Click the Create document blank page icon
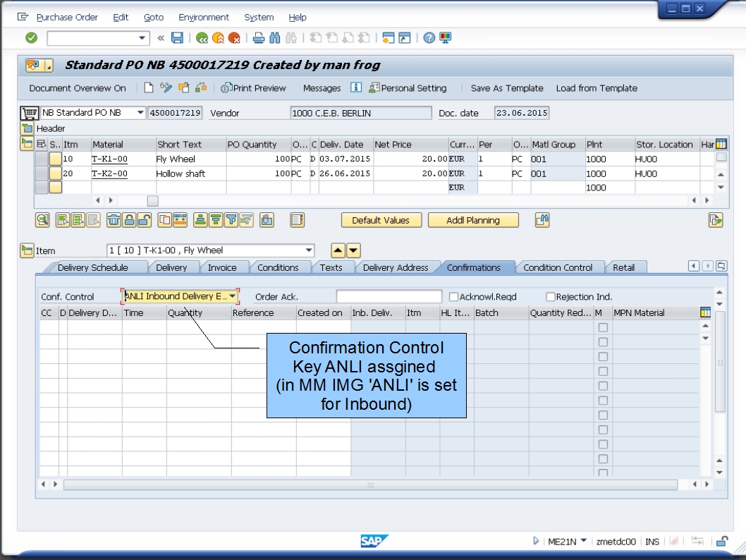The width and height of the screenshot is (746, 560). pyautogui.click(x=149, y=88)
